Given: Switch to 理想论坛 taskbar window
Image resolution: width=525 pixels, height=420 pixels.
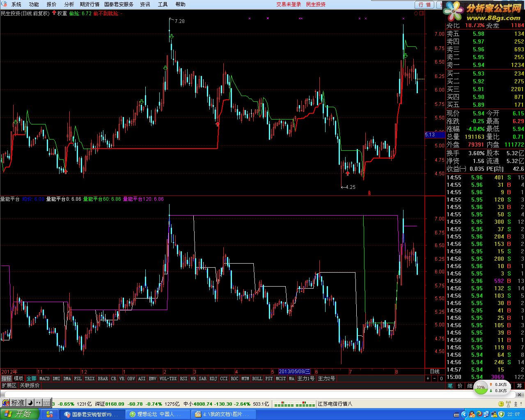Looking at the screenshot, I should point(158,414).
